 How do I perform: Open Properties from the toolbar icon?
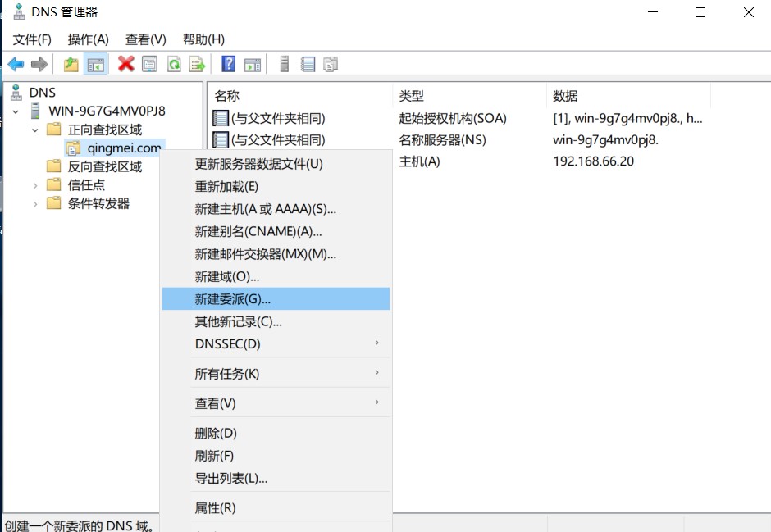coord(149,64)
